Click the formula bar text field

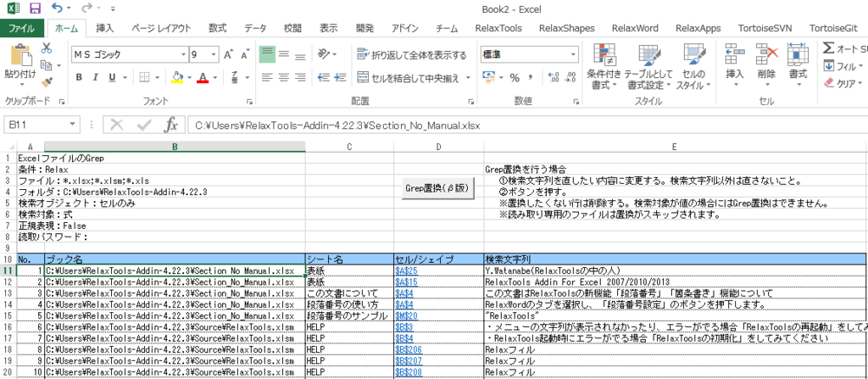pos(529,125)
